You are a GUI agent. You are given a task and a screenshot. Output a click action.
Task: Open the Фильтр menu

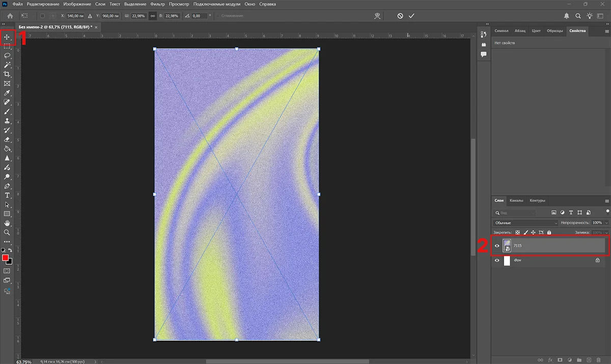[158, 4]
